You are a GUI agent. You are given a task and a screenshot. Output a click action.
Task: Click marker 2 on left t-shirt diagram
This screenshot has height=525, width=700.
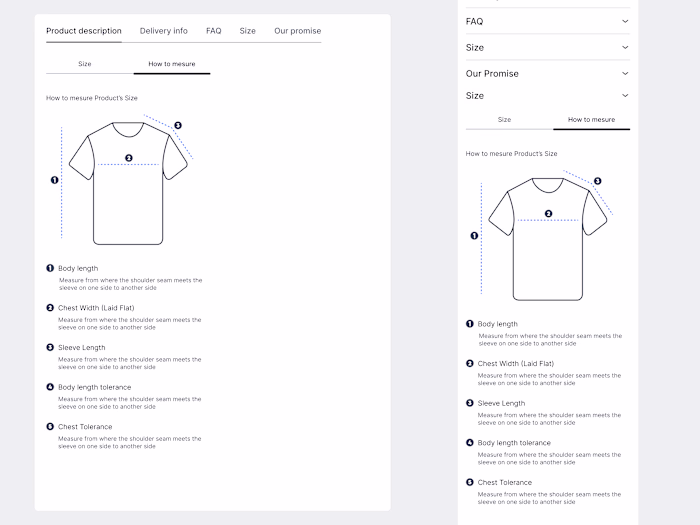[x=129, y=158]
